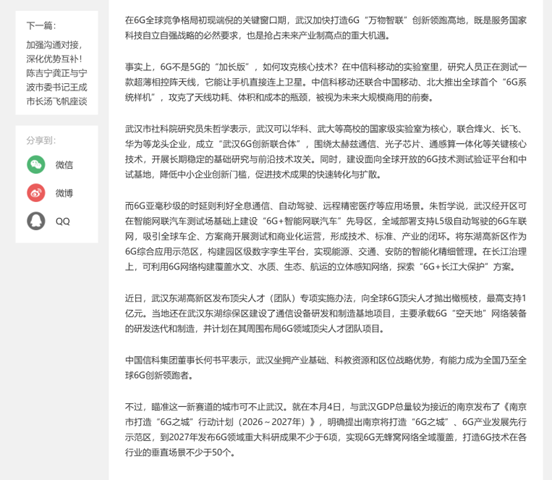The width and height of the screenshot is (552, 480).
Task: Click paragraph beginning 中国信科集团董事长何书平
Action: pos(326,368)
